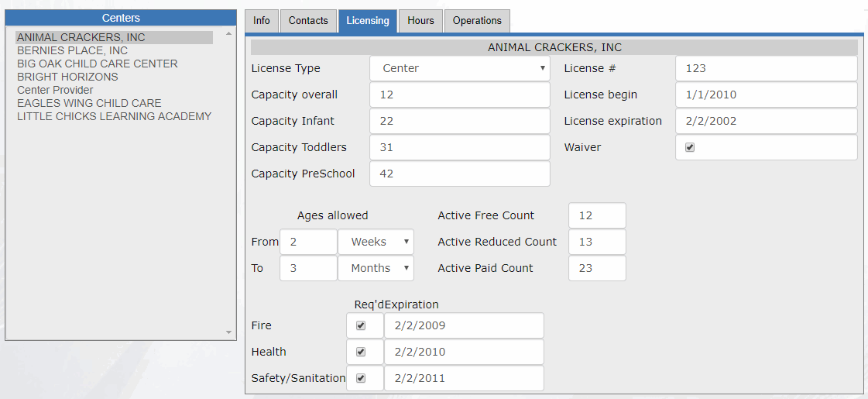Open the Contacts tab
Viewport: 868px width, 399px height.
click(308, 21)
